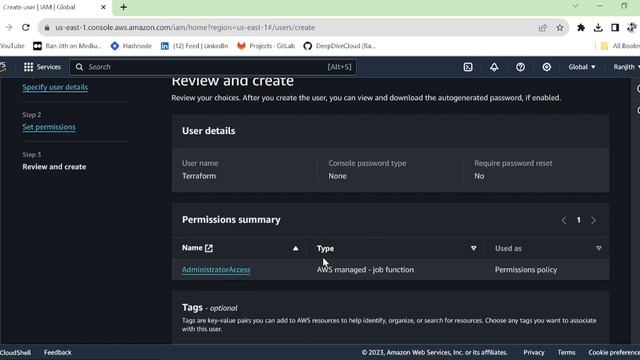Image resolution: width=640 pixels, height=360 pixels.
Task: Select page number 1 in permissions pagination
Action: pos(578,220)
